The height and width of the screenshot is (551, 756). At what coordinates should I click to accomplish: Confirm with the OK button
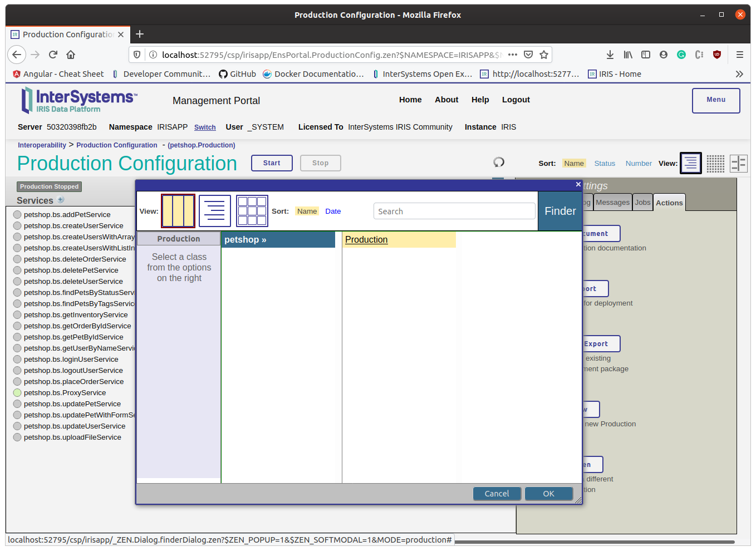click(x=549, y=494)
